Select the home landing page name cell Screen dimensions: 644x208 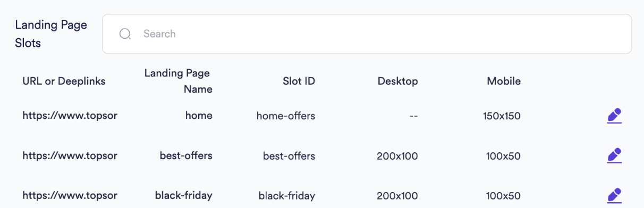point(199,116)
